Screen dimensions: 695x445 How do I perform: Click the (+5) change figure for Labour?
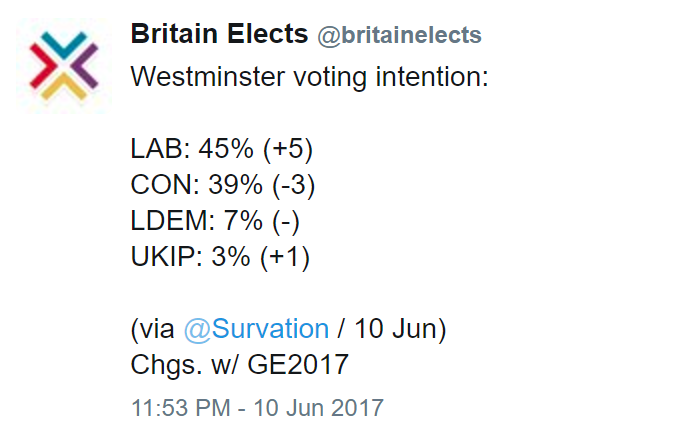[x=288, y=148]
